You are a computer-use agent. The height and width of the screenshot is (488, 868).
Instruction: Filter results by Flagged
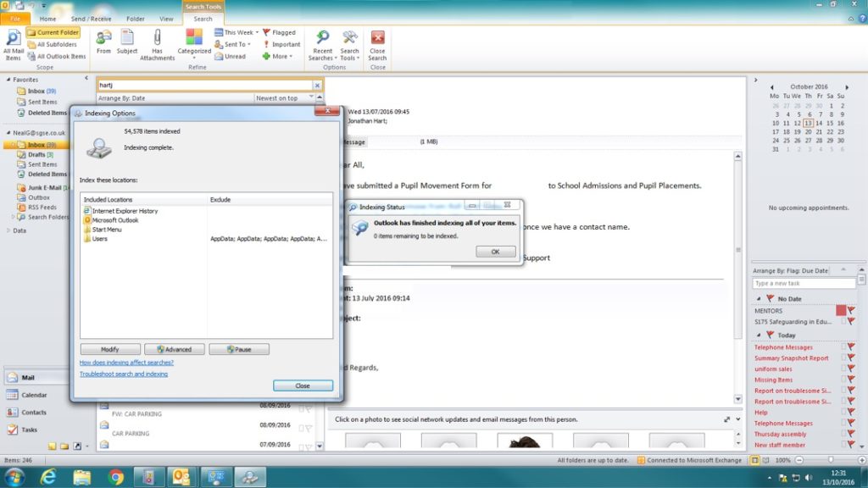(279, 33)
